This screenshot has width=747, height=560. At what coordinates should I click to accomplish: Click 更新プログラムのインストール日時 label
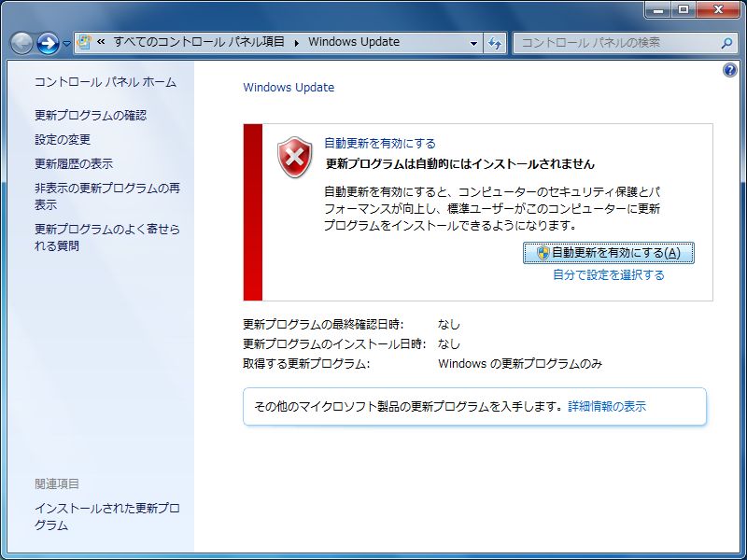[334, 343]
